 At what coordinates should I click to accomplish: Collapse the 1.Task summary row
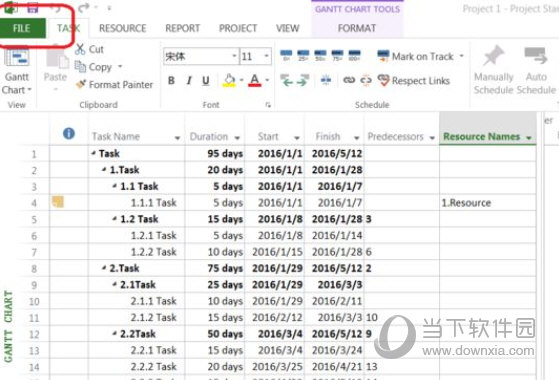click(104, 169)
